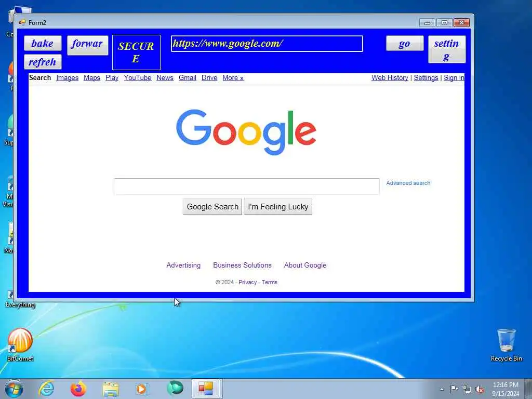Click the 'refreh' refresh button

click(43, 62)
